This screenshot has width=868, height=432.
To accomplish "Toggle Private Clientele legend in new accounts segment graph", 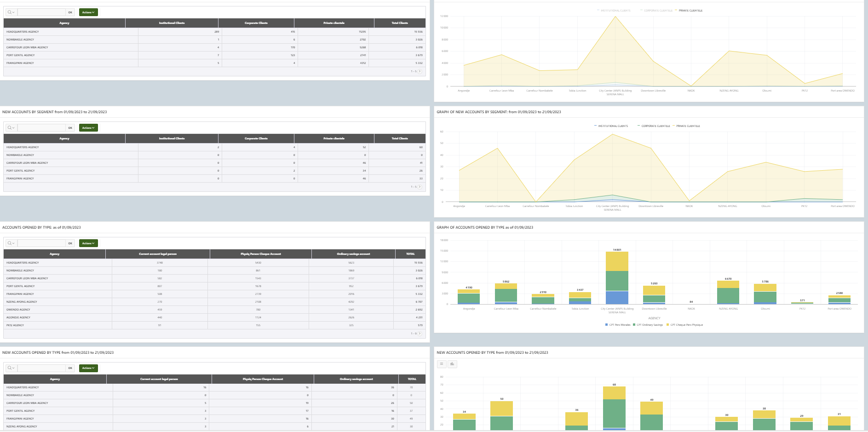I will click(x=686, y=126).
